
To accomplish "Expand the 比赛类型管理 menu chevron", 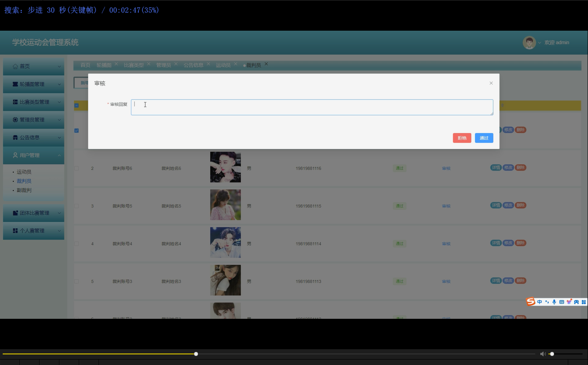I will click(x=59, y=102).
